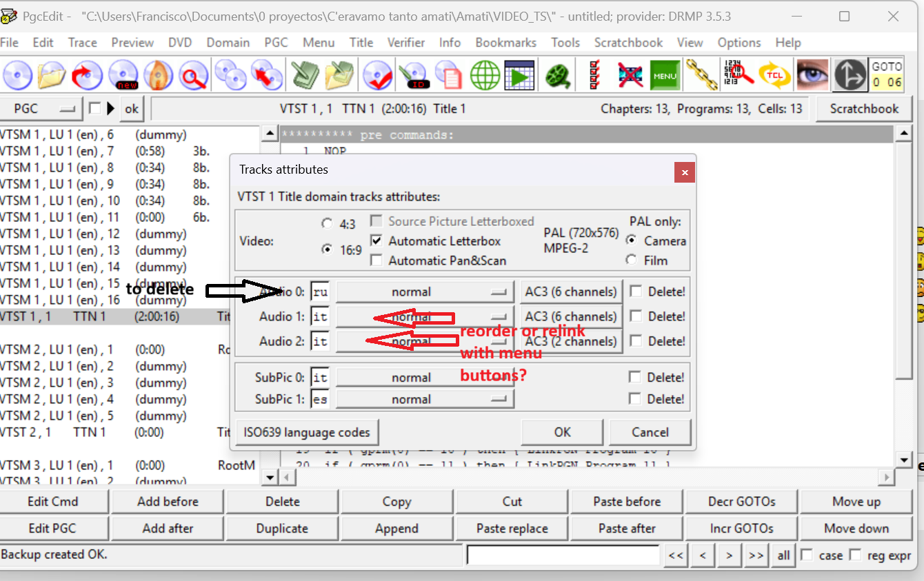The height and width of the screenshot is (581, 924).
Task: Click the green film reel icon
Action: 558,75
